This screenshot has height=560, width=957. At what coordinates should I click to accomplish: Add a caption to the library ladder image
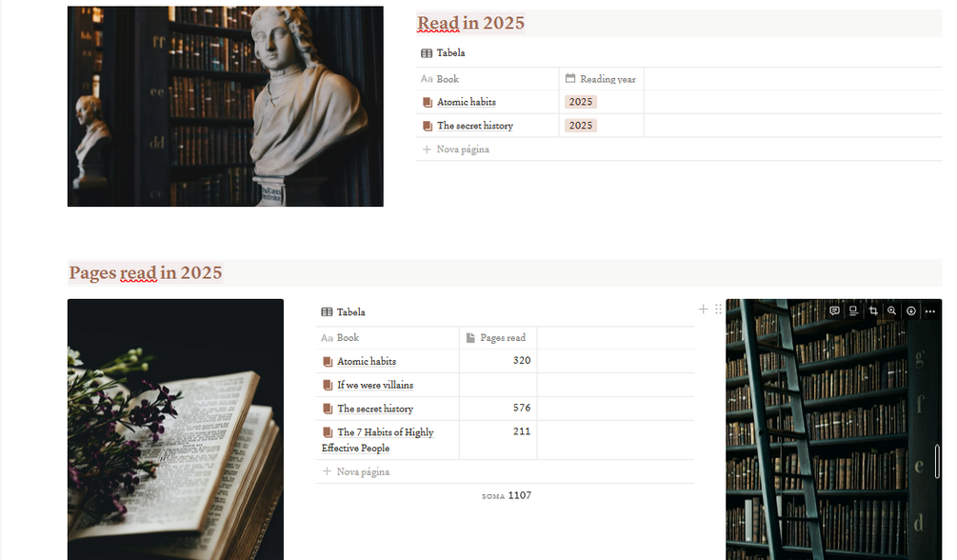(853, 310)
